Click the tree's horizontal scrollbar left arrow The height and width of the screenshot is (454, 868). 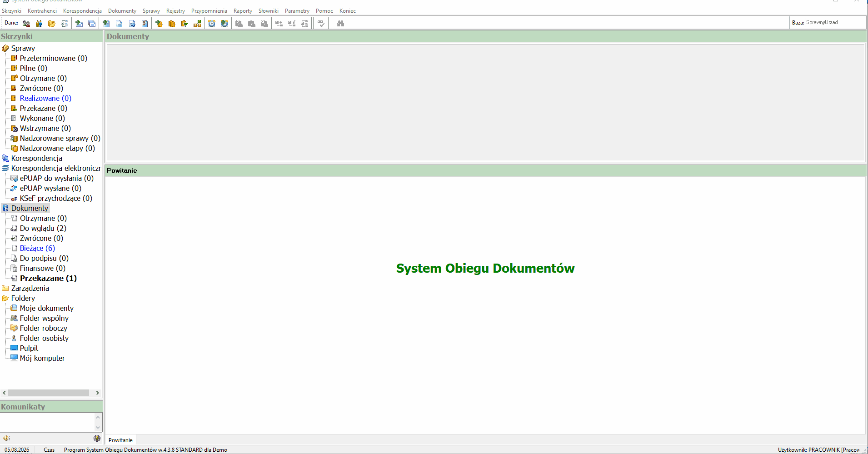pyautogui.click(x=4, y=393)
